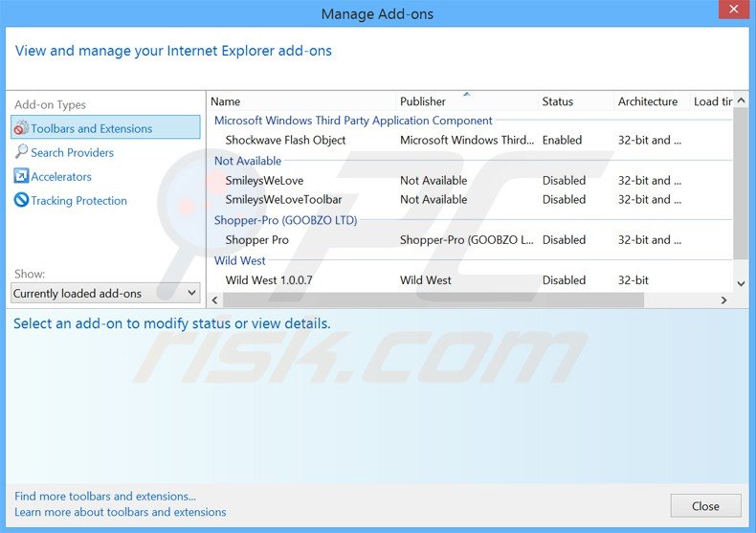Collapse the Wild West group header
Image resolution: width=756 pixels, height=533 pixels.
pos(239,260)
